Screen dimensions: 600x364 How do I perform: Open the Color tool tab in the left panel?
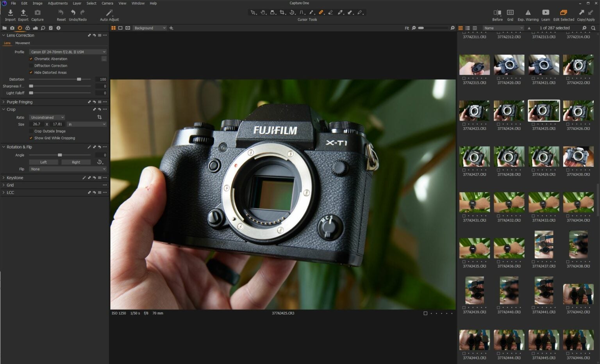(x=27, y=28)
